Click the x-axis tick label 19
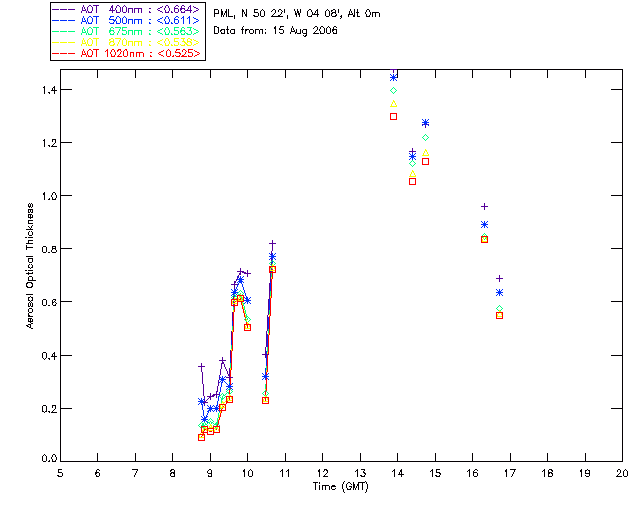 tap(585, 473)
